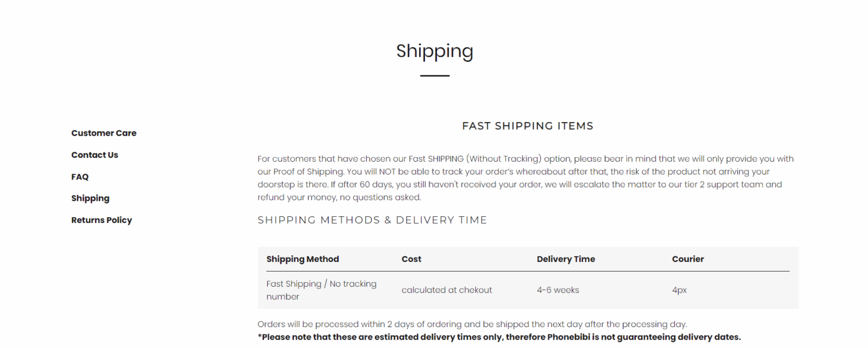Screen dimensions: 868x348
Task: Select the 4-6 weeks delivery time cell
Action: pos(558,290)
